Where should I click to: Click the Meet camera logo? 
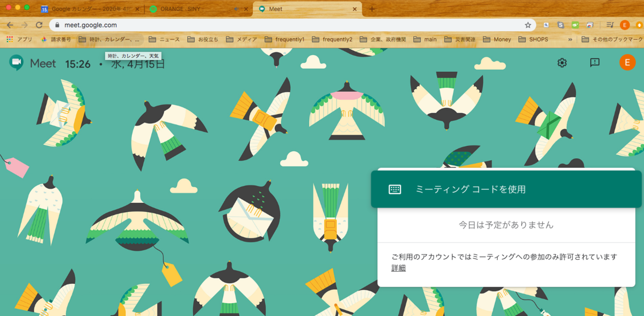[x=16, y=63]
